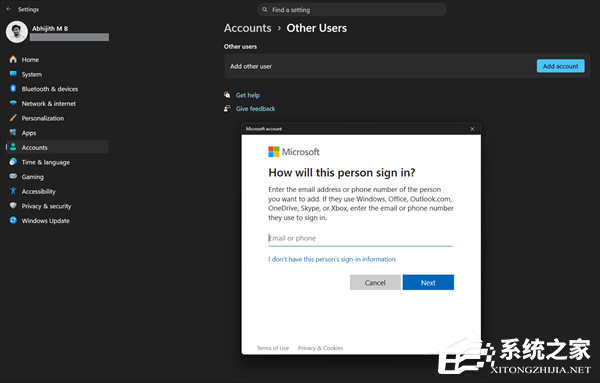600x383 pixels.
Task: Open the Get help link
Action: click(x=248, y=95)
